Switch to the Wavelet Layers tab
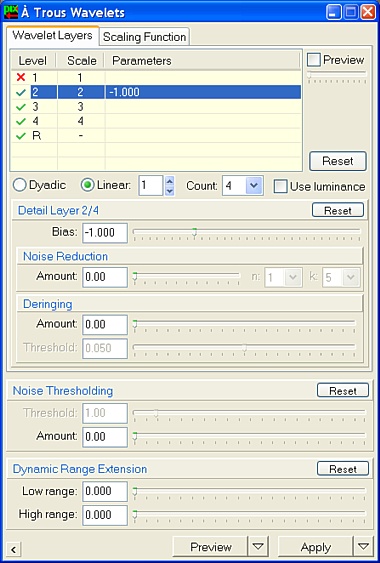This screenshot has width=380, height=563. pos(52,36)
